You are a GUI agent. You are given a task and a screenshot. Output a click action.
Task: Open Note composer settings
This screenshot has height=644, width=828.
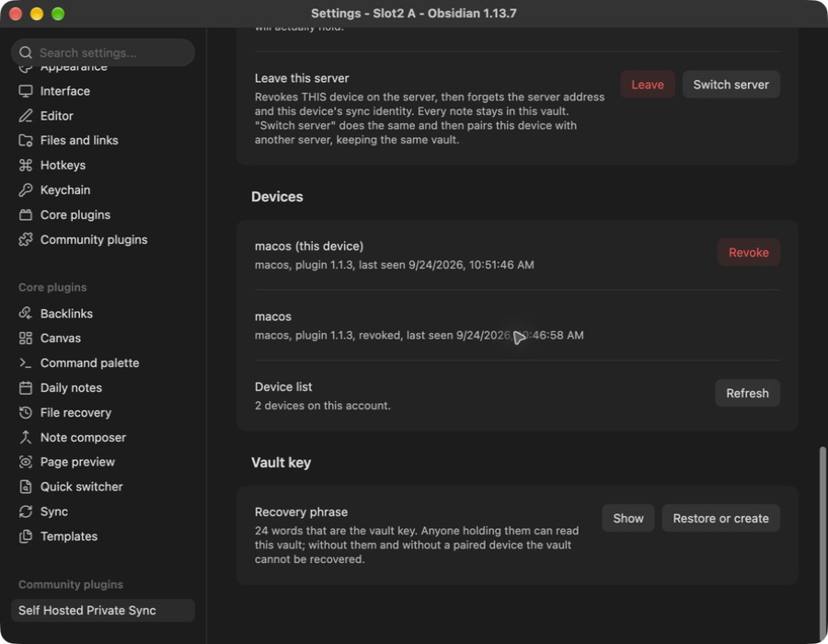tap(103, 437)
